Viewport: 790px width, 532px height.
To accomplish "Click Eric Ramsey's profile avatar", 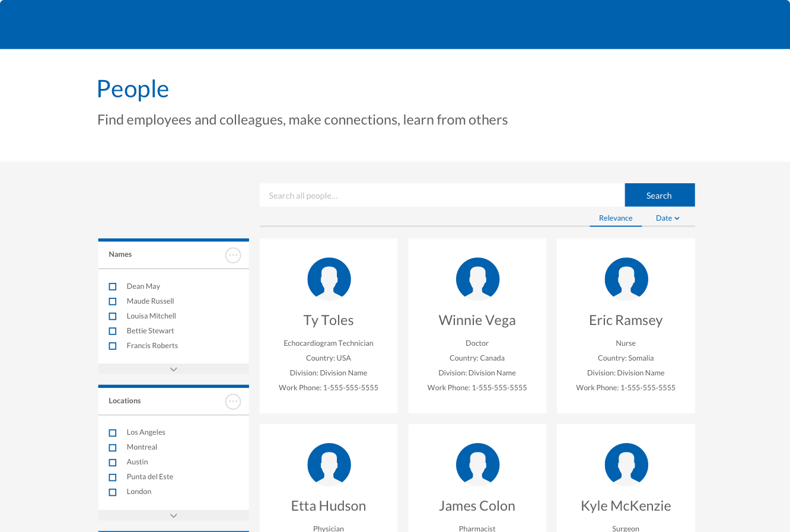I will 626,279.
